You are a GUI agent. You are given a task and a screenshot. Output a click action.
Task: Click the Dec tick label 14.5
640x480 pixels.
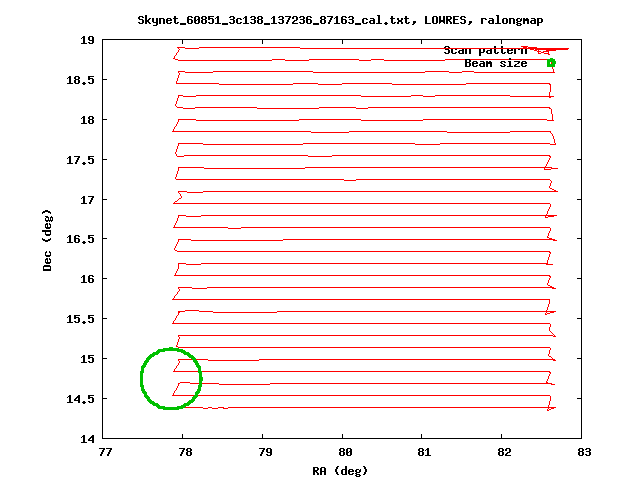point(80,399)
